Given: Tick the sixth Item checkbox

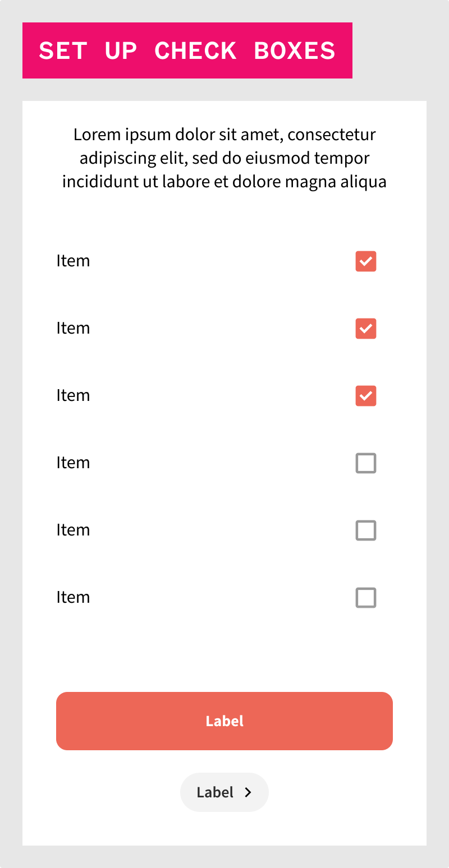Looking at the screenshot, I should [365, 598].
